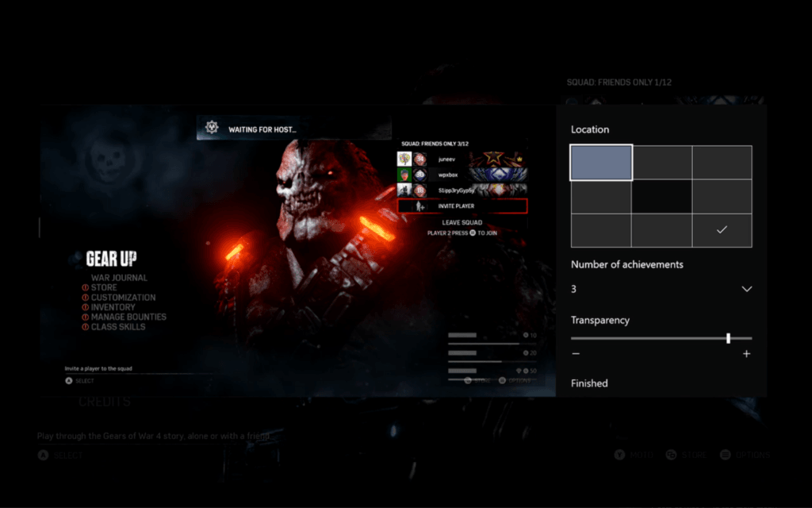Click the "PLAYER 2 PRESS TO JOIN" prompt
Viewport: 812px width, 508px height.
point(462,233)
